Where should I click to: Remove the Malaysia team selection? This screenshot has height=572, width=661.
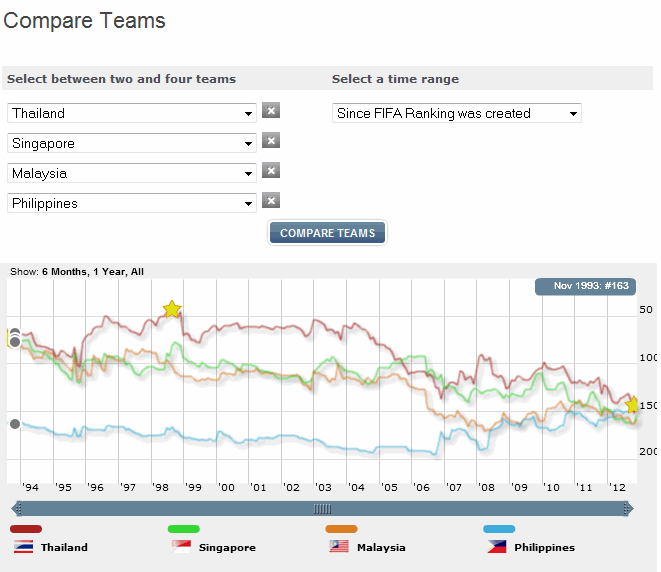pos(271,171)
